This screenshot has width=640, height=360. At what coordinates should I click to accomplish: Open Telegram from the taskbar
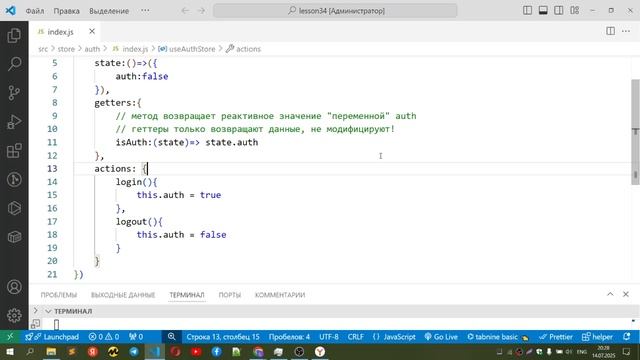(133, 351)
